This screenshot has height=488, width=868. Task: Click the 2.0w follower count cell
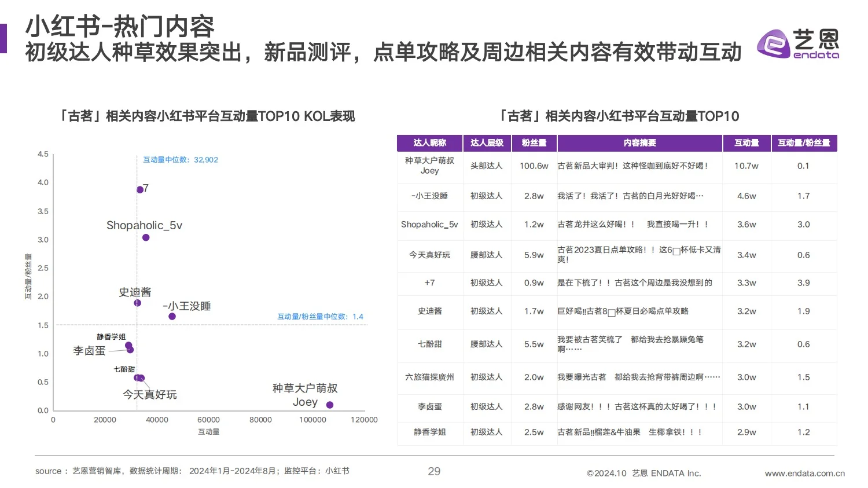click(x=534, y=377)
